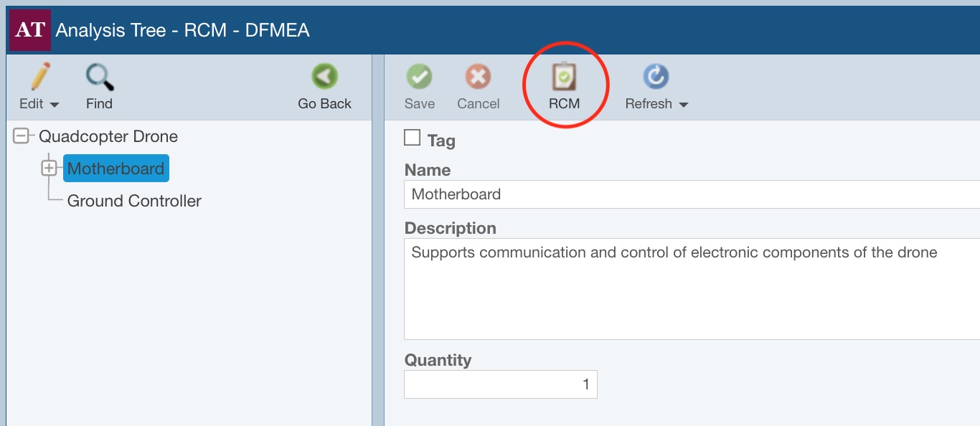The height and width of the screenshot is (426, 980).
Task: Enable the Tag checkbox
Action: 413,138
